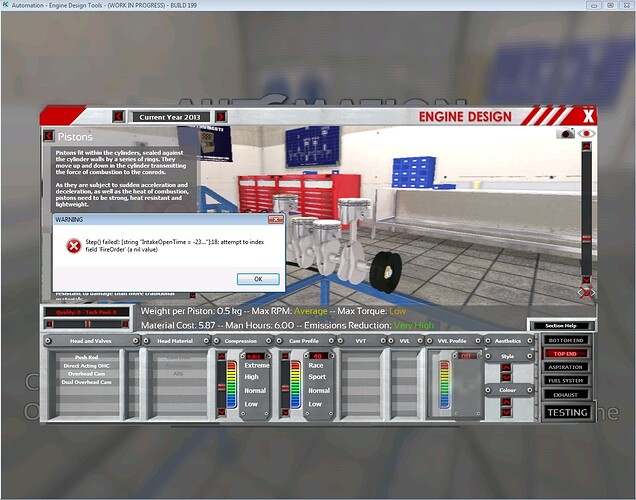The width and height of the screenshot is (636, 500).
Task: Decrease quality slider left arrow
Action: 49,324
